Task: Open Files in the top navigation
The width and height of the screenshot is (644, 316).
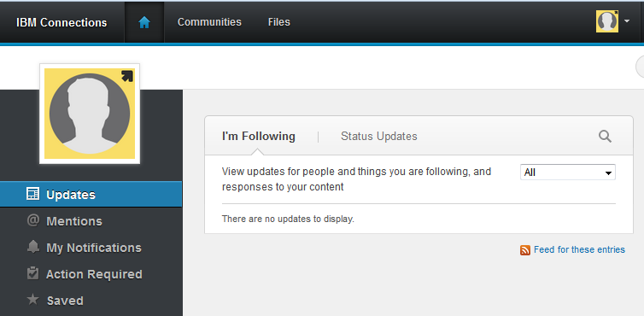Action: (279, 22)
